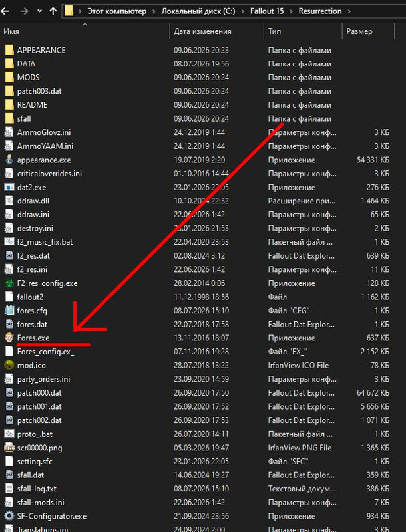Viewport: 406px width, 532px height.
Task: Click fallout2 blank file icon
Action: click(9, 297)
